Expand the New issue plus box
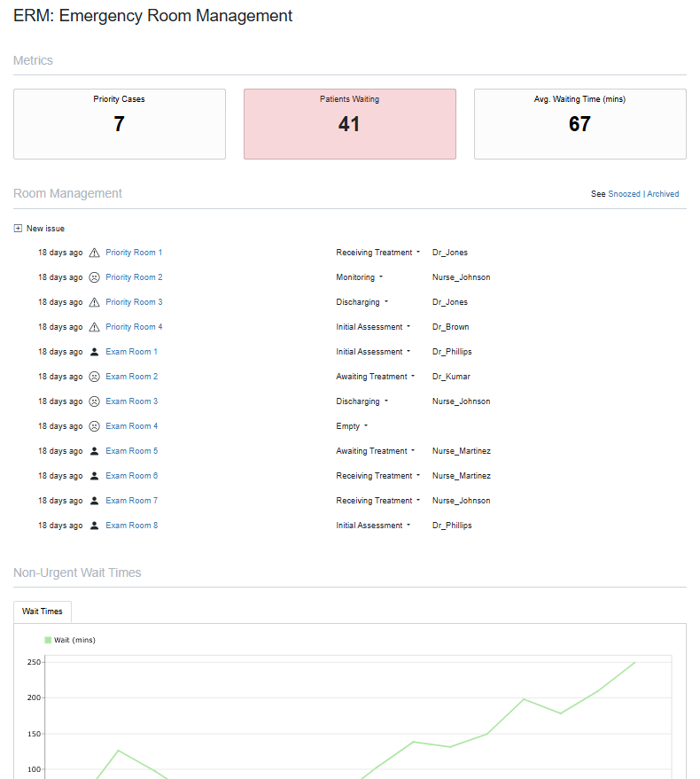This screenshot has height=779, width=700. click(18, 229)
